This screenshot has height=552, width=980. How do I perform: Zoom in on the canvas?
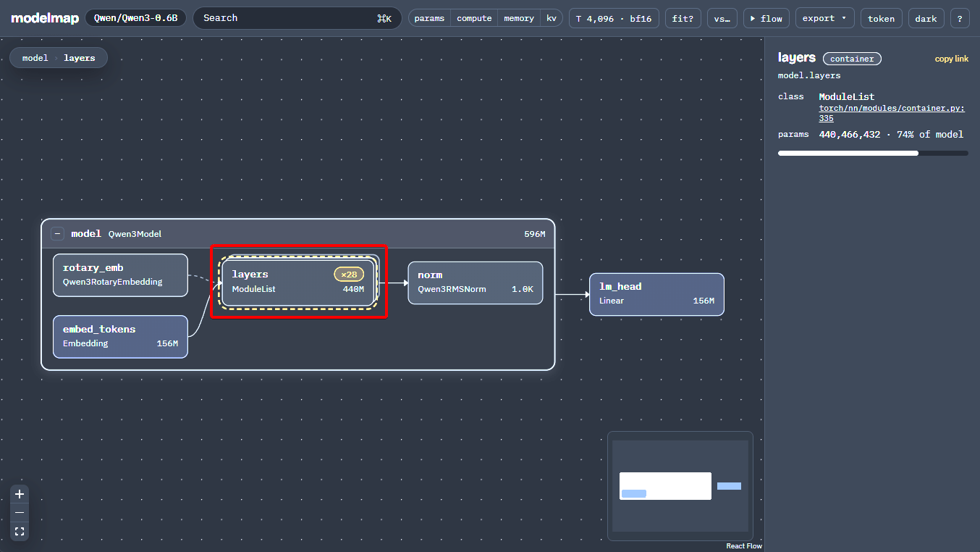point(20,494)
